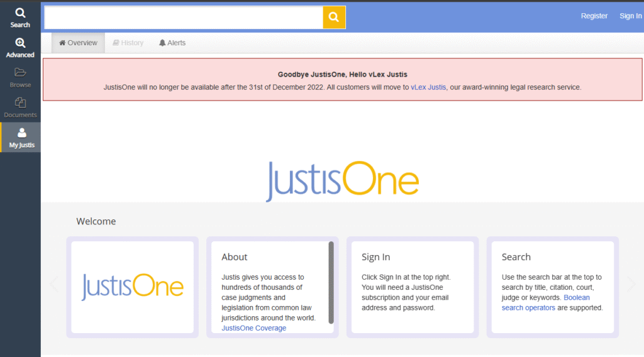This screenshot has height=357, width=644.
Task: Click the "About" card title
Action: [234, 257]
